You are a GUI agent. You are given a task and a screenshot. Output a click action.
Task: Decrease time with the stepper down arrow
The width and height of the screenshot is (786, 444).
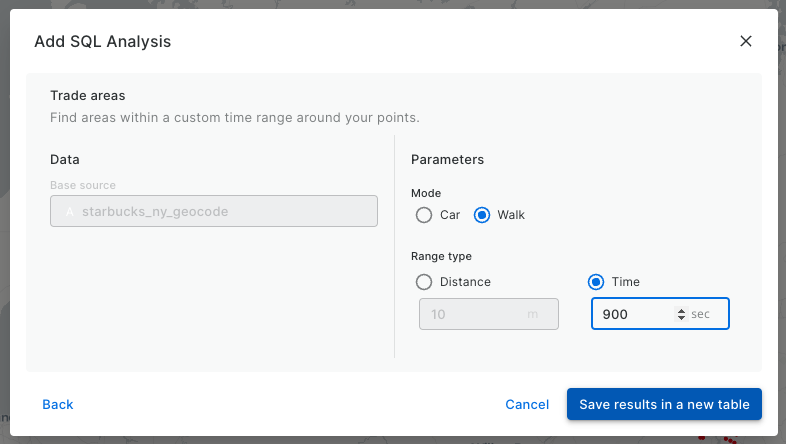click(x=682, y=318)
